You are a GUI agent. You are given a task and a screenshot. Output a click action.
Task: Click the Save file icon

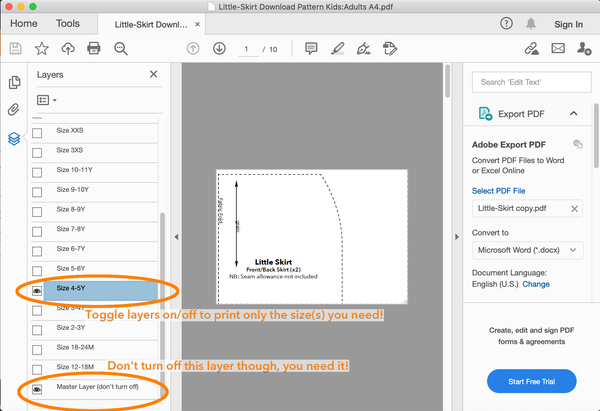15,48
